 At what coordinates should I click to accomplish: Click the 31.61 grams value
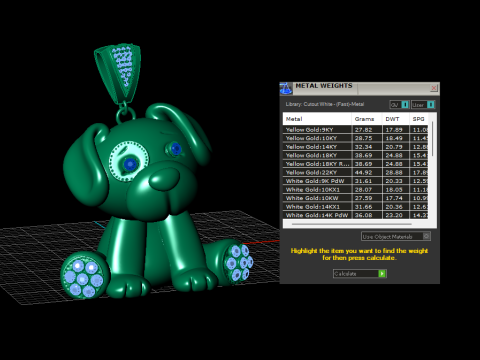coord(363,181)
